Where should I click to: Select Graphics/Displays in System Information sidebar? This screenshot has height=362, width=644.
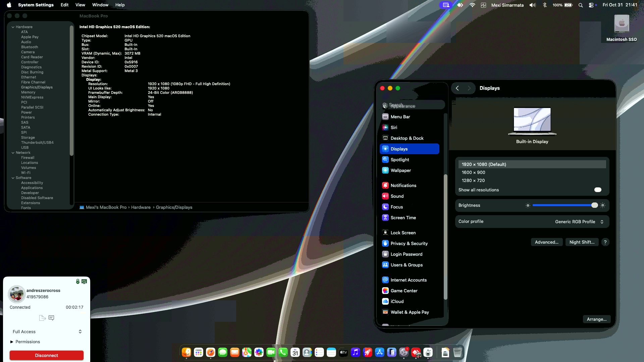[x=37, y=87]
